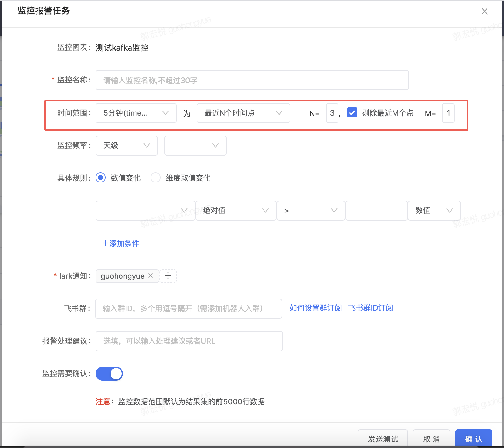Viewport: 504px width, 448px height.
Task: Click the 取消 button
Action: [x=432, y=439]
